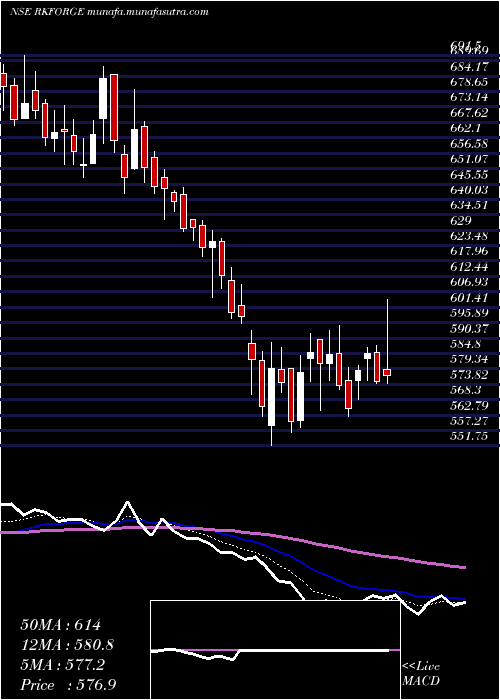The height and width of the screenshot is (700, 500).
Task: Click the tall white candle at chart low
Action: (271, 397)
